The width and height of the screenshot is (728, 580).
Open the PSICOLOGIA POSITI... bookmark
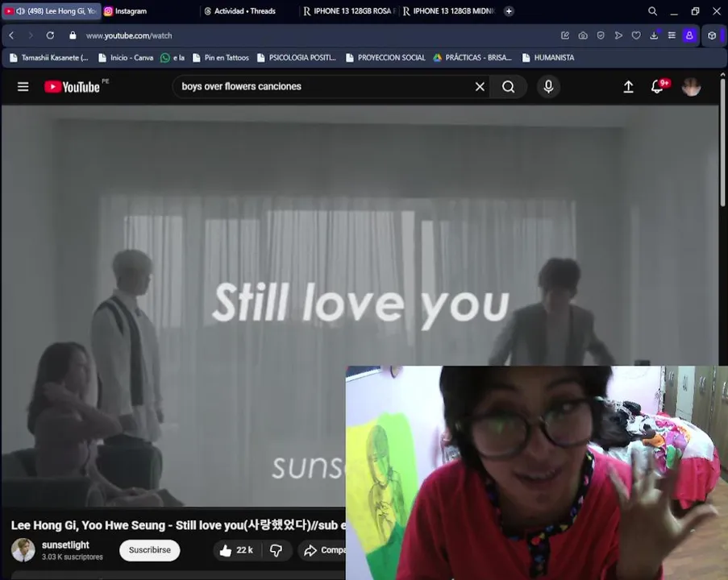(x=296, y=57)
